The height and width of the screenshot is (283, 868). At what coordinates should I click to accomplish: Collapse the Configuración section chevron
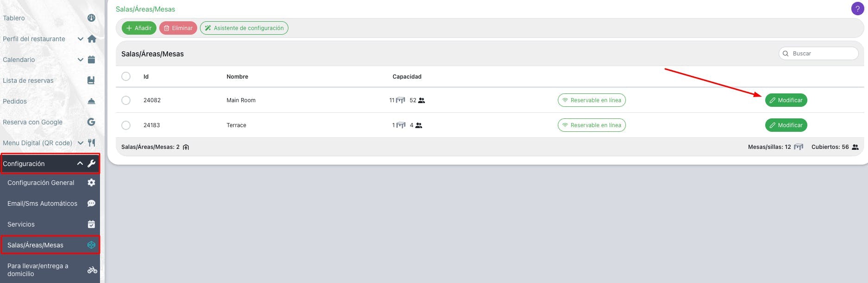click(80, 164)
